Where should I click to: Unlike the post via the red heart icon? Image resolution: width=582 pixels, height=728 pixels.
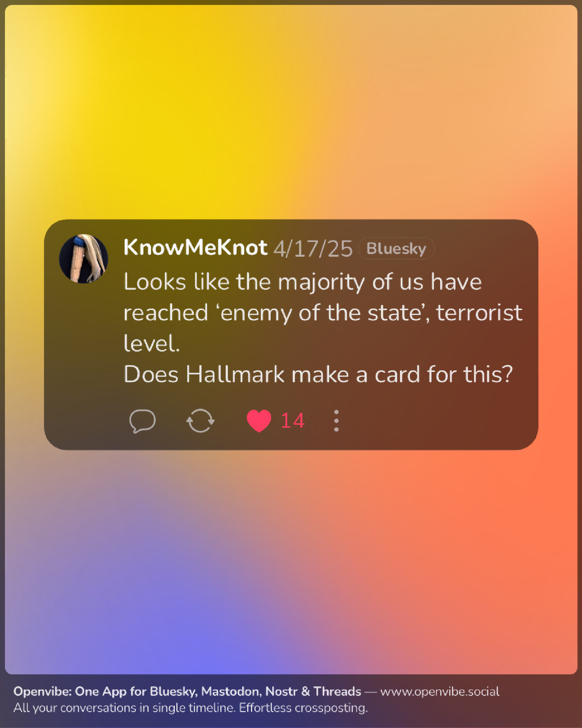(259, 421)
